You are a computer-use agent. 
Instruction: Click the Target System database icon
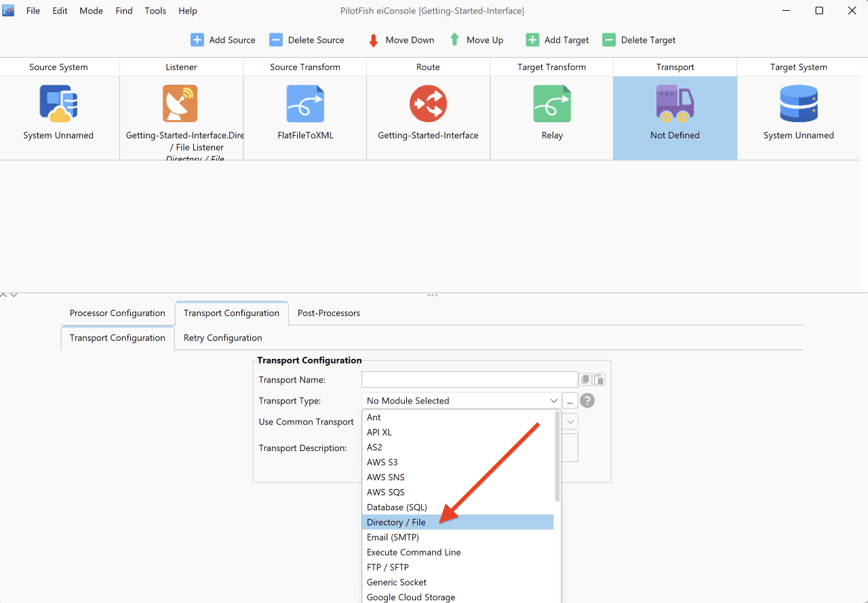click(x=799, y=103)
